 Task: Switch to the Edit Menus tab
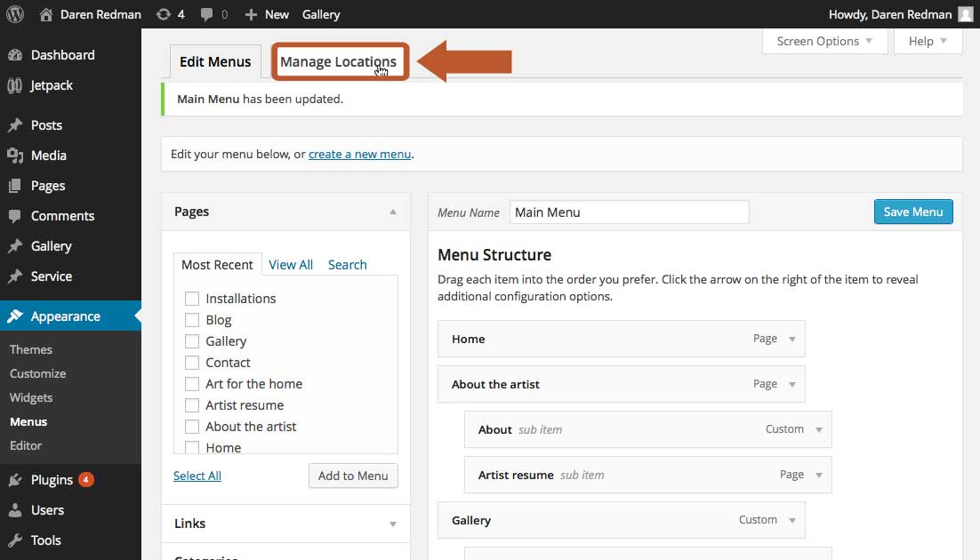tap(215, 62)
